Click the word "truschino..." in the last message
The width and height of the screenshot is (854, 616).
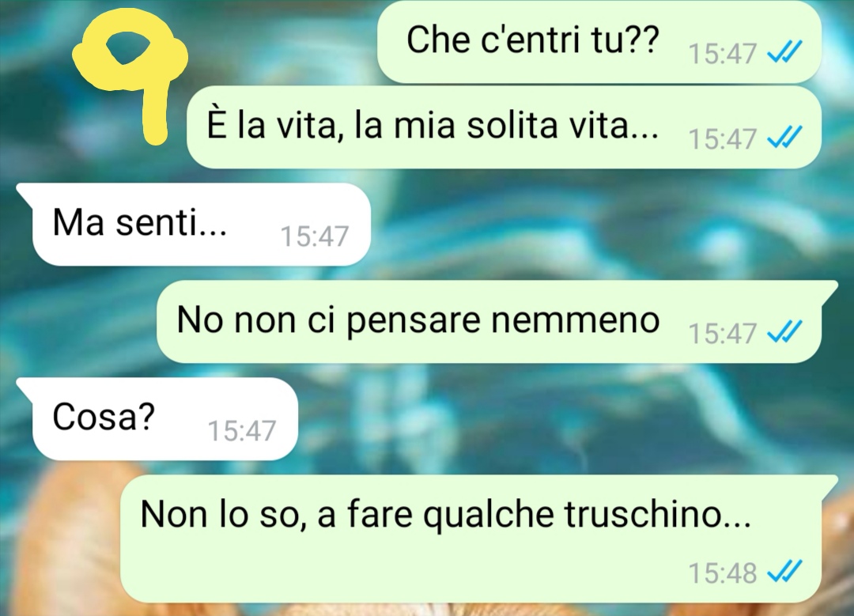(658, 513)
